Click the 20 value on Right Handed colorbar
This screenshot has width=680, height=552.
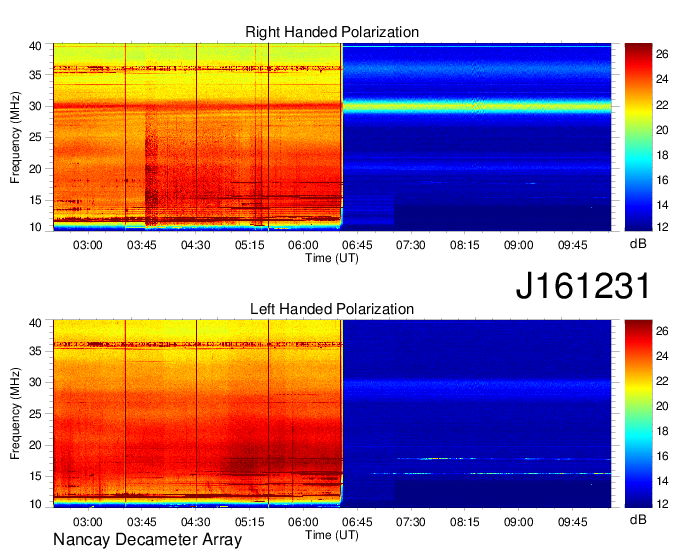point(662,130)
